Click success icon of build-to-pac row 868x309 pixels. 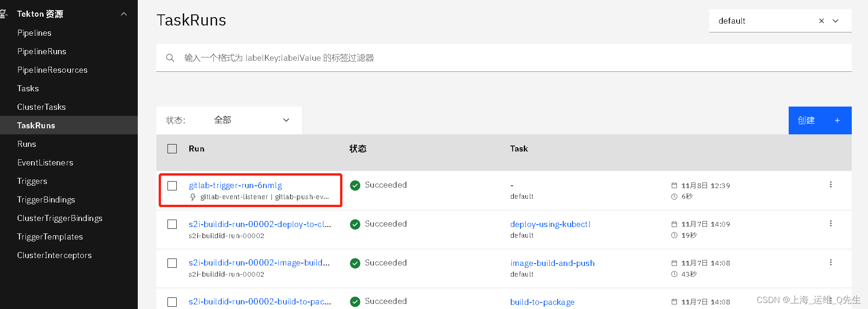coord(355,302)
